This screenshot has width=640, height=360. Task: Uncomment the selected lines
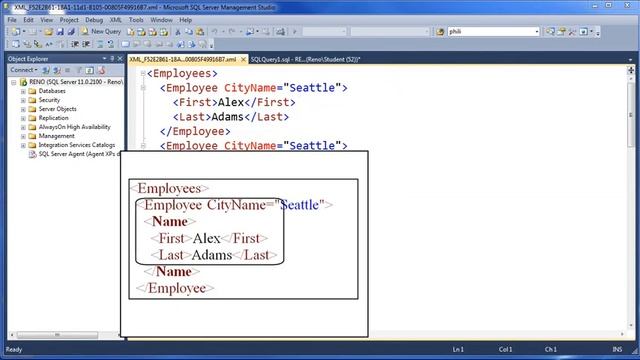111,44
